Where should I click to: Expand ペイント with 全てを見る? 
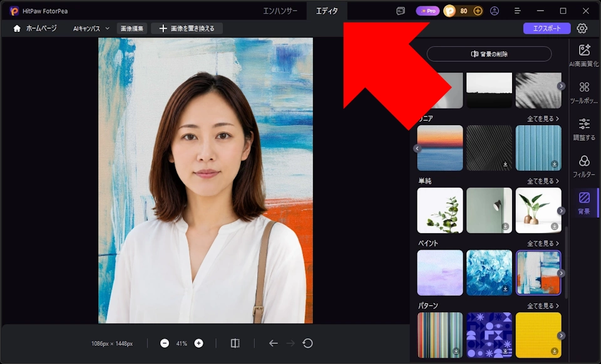(543, 243)
